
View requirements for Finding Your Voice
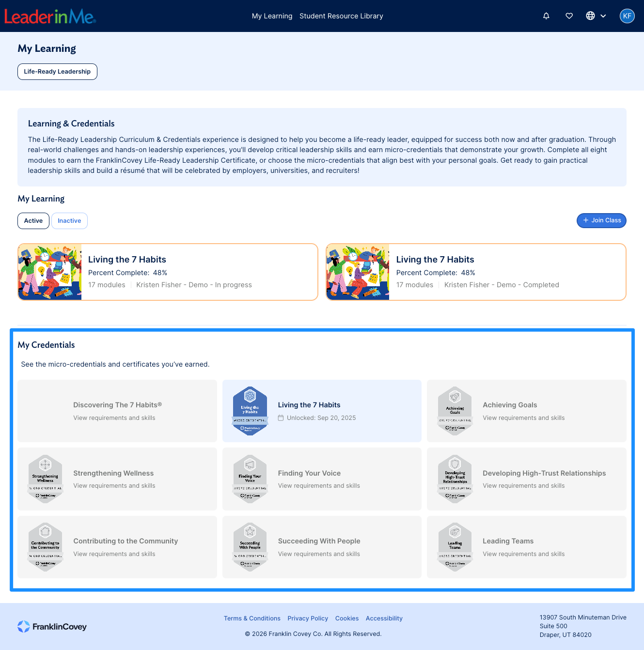pos(319,486)
